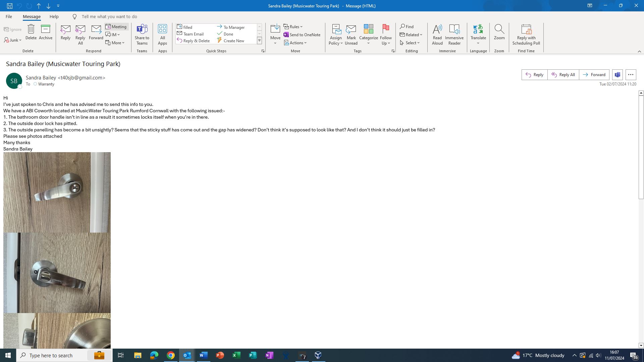
Task: Open the Junk dropdown menu
Action: (13, 40)
